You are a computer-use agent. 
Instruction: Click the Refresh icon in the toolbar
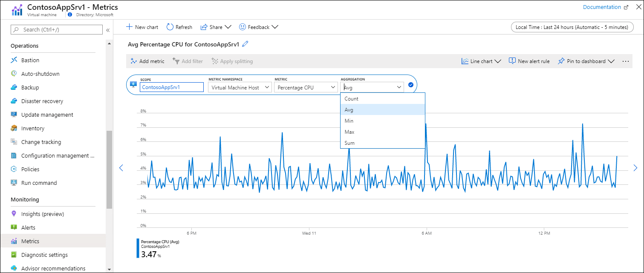click(x=170, y=27)
